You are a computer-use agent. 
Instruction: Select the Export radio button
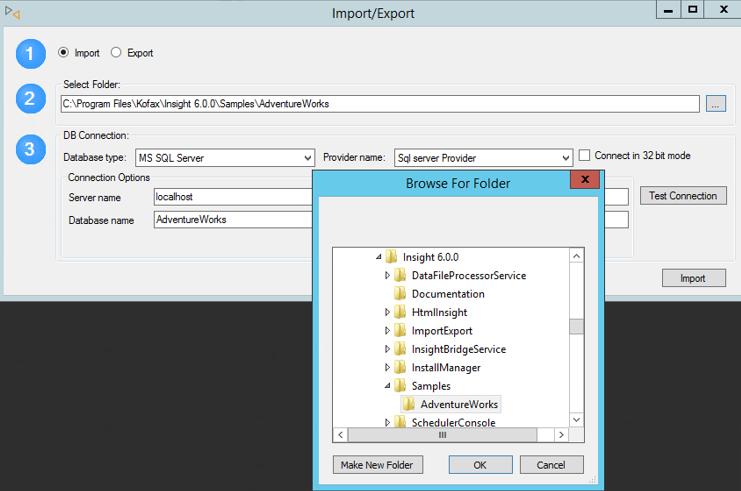[x=116, y=52]
